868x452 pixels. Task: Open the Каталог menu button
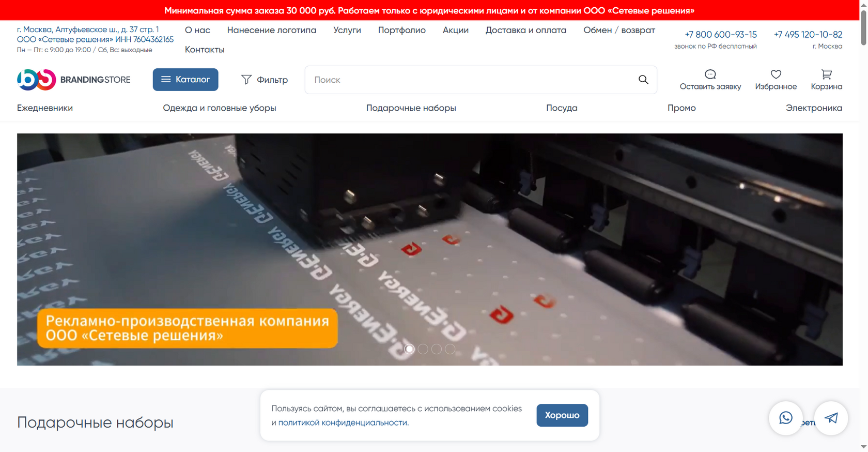pos(185,80)
